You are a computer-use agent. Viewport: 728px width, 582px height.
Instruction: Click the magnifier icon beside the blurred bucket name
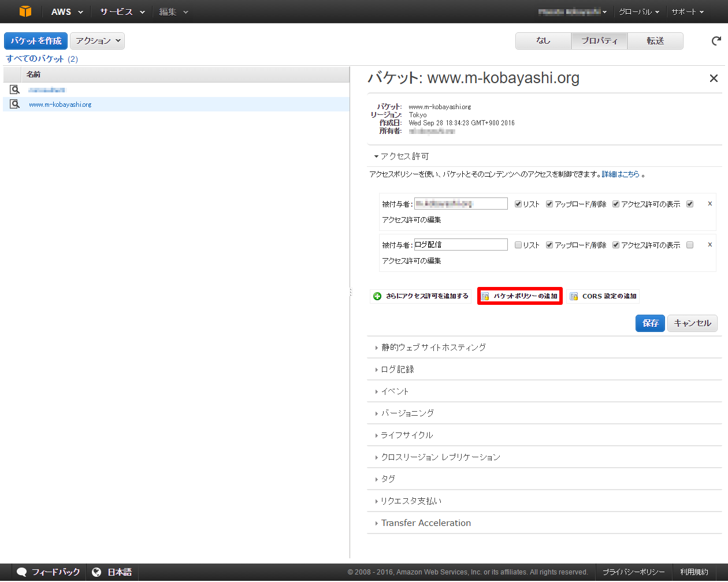[15, 89]
